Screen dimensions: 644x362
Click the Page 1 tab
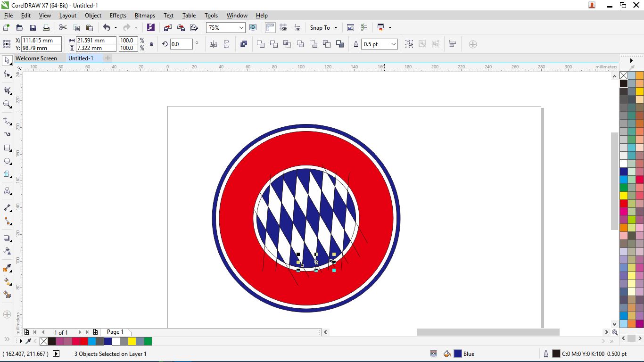115,332
